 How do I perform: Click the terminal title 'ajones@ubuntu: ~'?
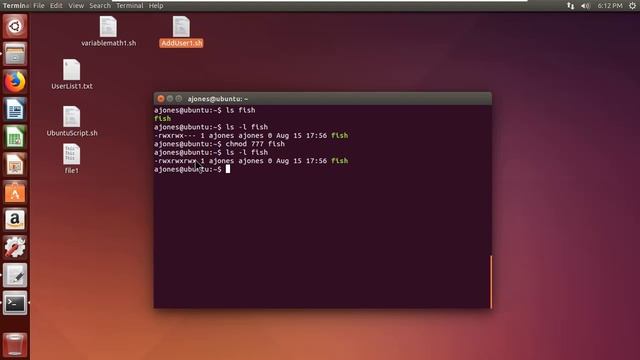pyautogui.click(x=218, y=99)
